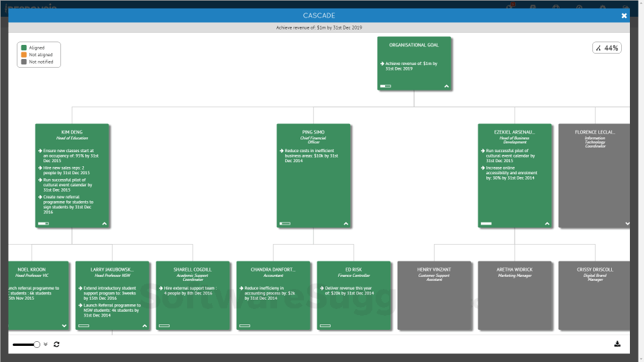Click progress bar icon on Kim Deng card
The width and height of the screenshot is (644, 362).
click(x=44, y=223)
